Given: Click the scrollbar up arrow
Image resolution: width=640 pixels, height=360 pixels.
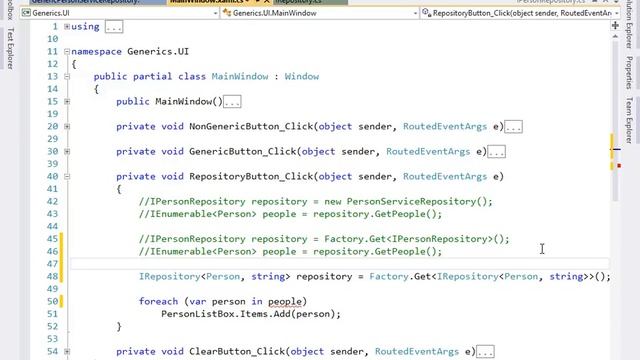Looking at the screenshot, I should tap(615, 36).
